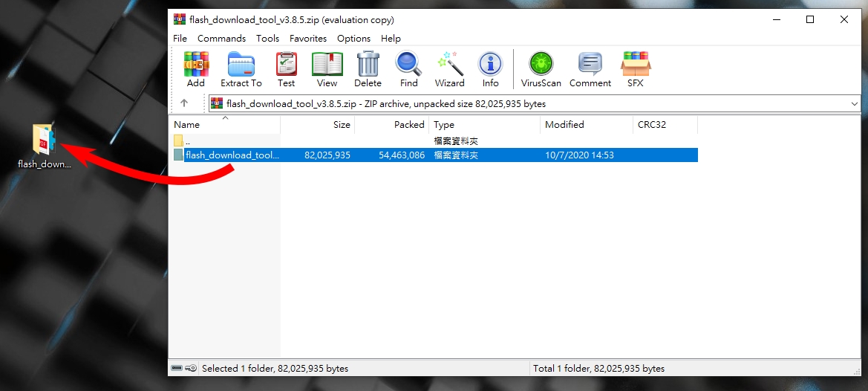This screenshot has width=868, height=391.
Task: Sort by Modified column header
Action: 564,125
